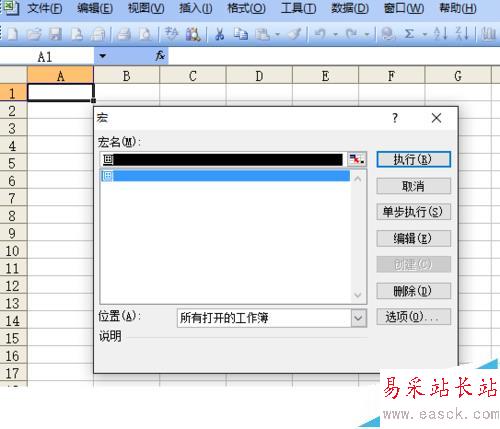Click the New workbook toolbar icon
Viewport: 500px width, 429px height.
12,34
